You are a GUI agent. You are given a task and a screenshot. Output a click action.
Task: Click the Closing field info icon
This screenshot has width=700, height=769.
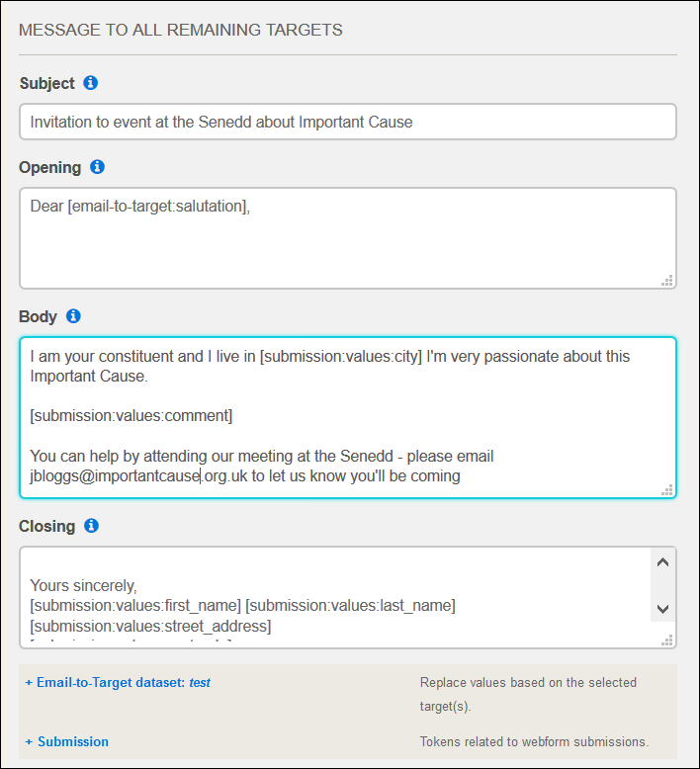pyautogui.click(x=91, y=525)
